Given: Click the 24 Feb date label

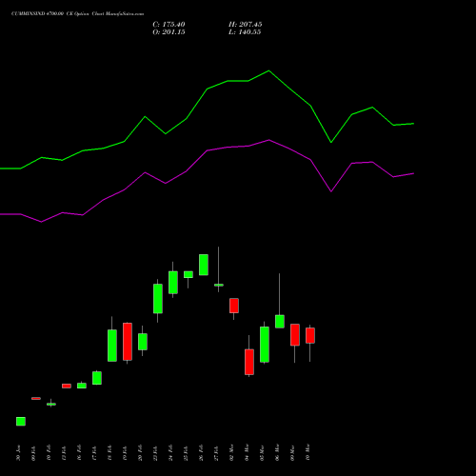Looking at the screenshot, I should pyautogui.click(x=170, y=452).
